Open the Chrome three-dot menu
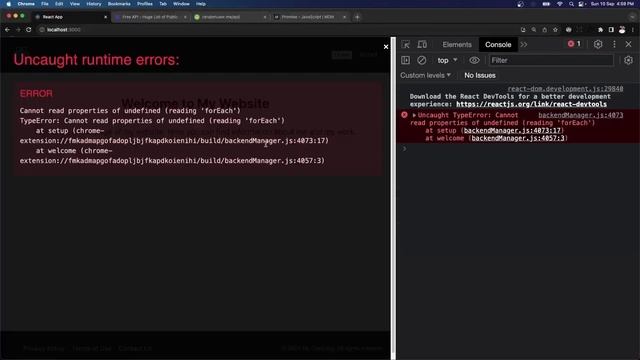Image resolution: width=640 pixels, height=360 pixels. click(633, 29)
